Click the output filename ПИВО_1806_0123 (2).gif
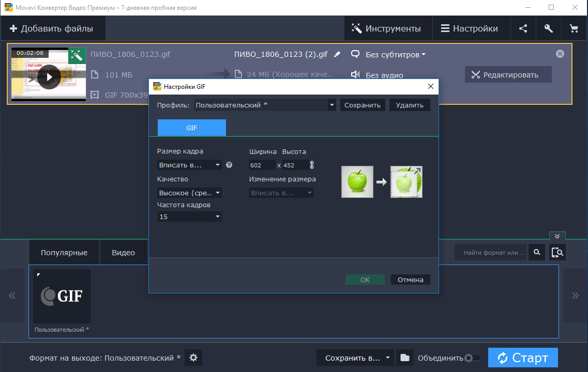Screen dimensions: 588x372 pos(281,54)
